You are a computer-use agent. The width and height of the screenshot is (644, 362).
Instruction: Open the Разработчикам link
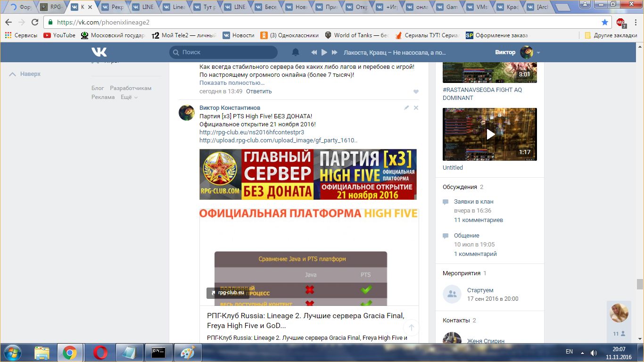tap(131, 88)
